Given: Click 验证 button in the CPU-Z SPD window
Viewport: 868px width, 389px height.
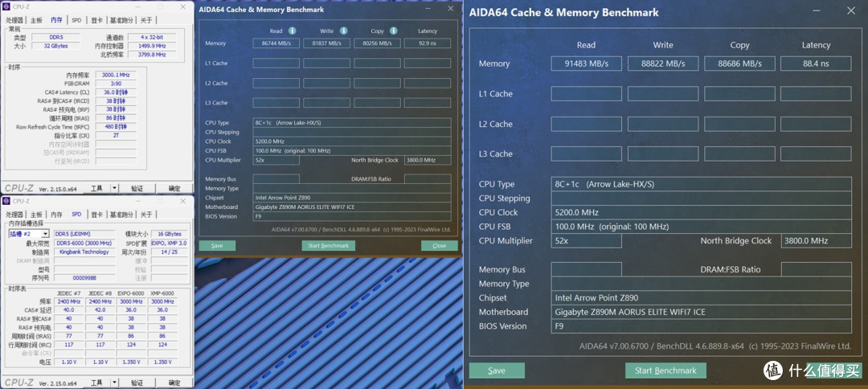Looking at the screenshot, I should coord(137,383).
